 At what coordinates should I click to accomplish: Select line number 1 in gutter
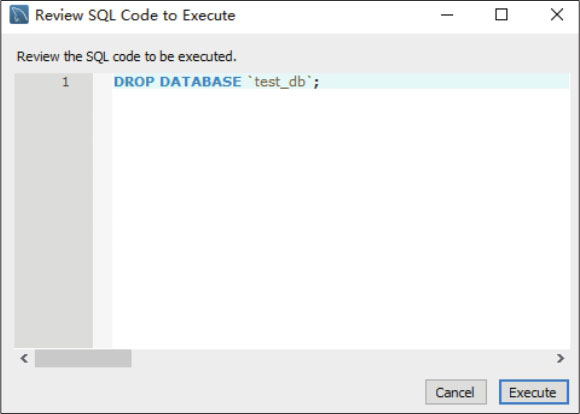(65, 81)
